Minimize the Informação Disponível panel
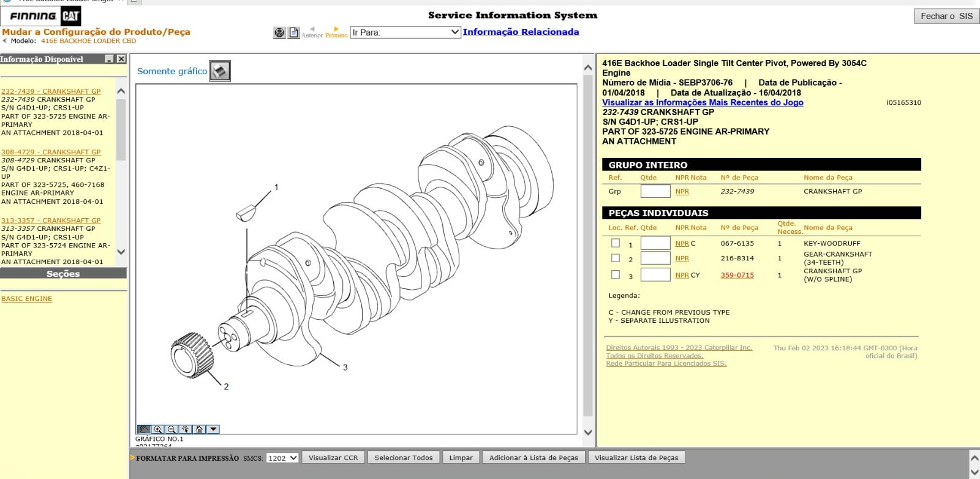This screenshot has height=479, width=980. pyautogui.click(x=110, y=59)
